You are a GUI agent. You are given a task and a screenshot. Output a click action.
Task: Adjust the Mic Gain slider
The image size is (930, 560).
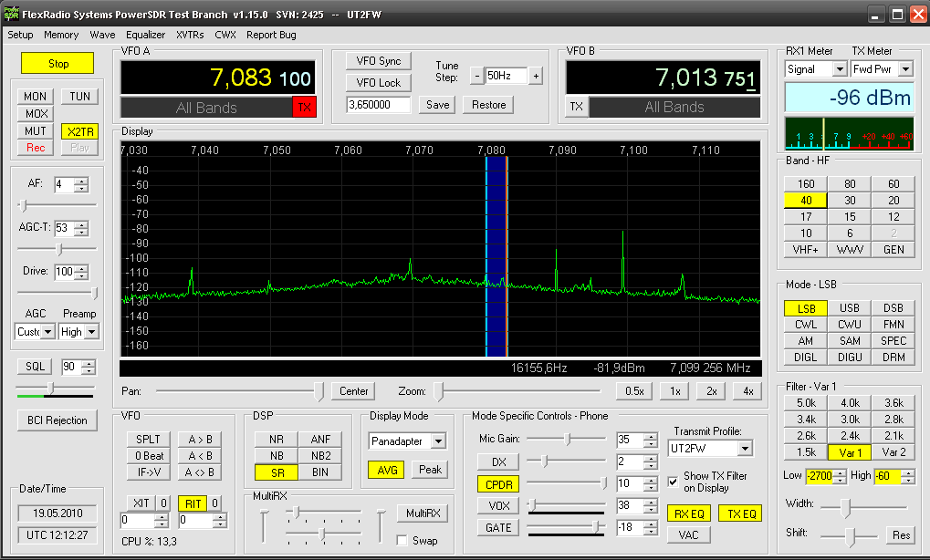(568, 440)
